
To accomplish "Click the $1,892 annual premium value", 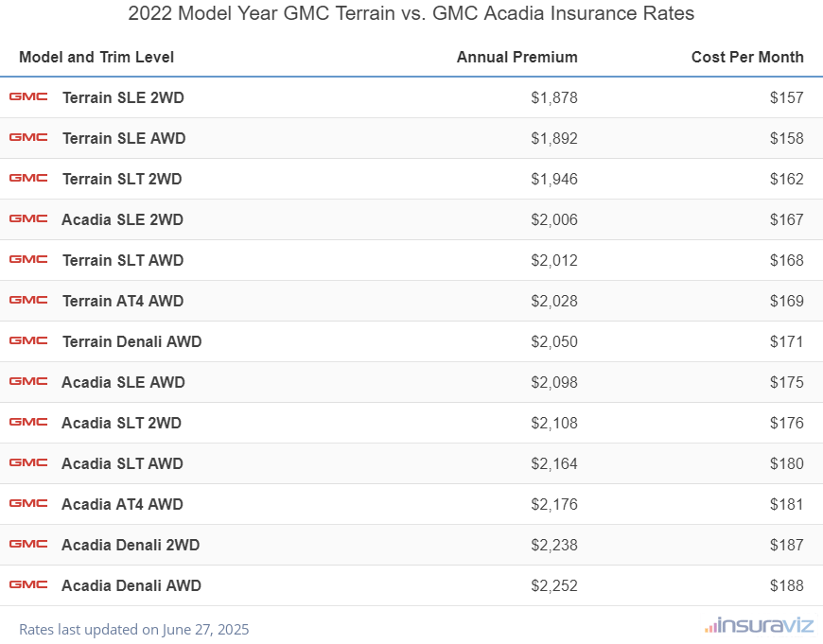I will tap(554, 138).
